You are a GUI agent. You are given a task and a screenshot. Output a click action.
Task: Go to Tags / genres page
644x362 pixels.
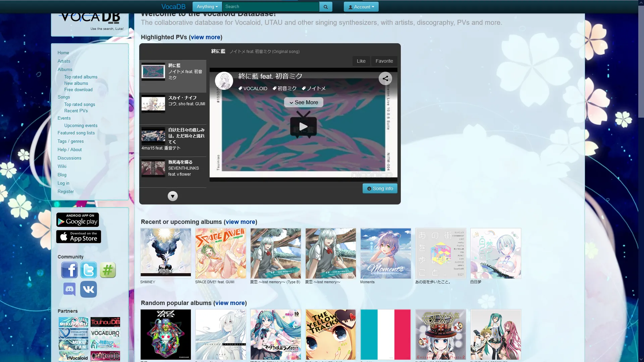[70, 141]
